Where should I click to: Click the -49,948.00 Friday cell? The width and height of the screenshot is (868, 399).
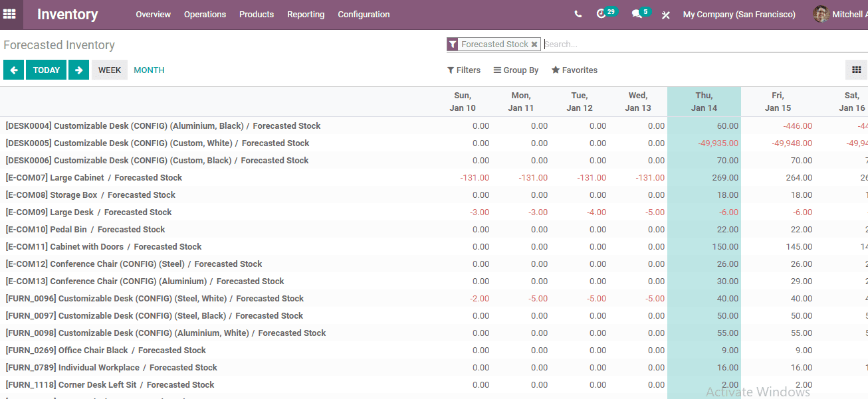pyautogui.click(x=792, y=143)
